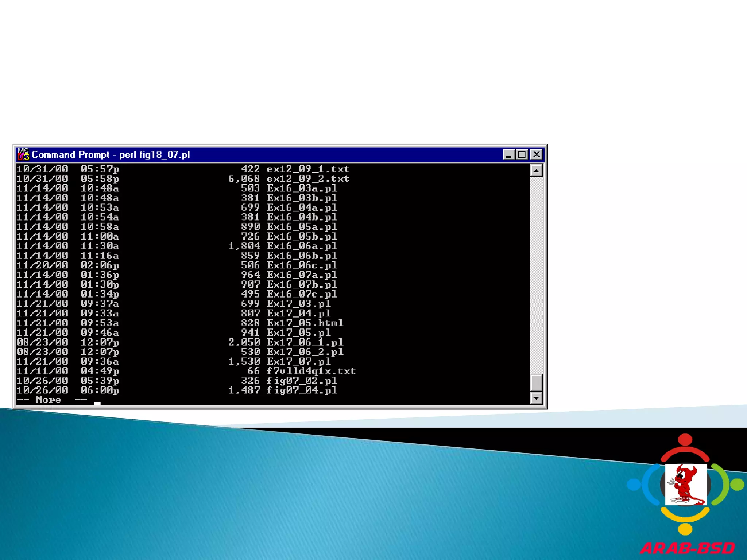This screenshot has width=747, height=560.
Task: Click the MS-DOS Command Prompt title icon
Action: tap(23, 154)
